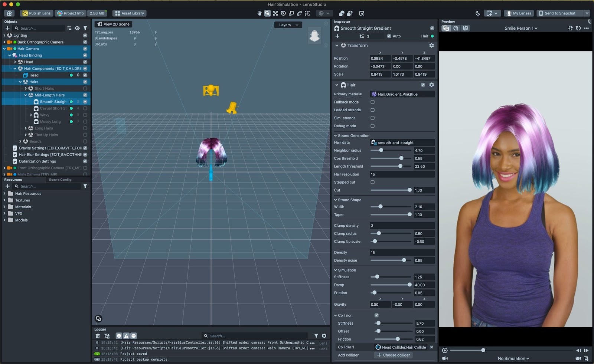
Task: Open the Layers dropdown in scene view
Action: coord(288,25)
